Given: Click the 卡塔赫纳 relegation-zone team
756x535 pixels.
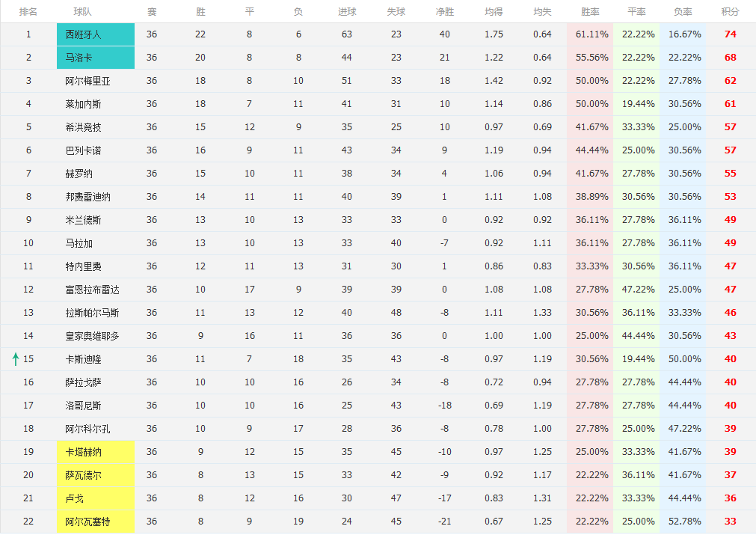Looking at the screenshot, I should tap(83, 452).
